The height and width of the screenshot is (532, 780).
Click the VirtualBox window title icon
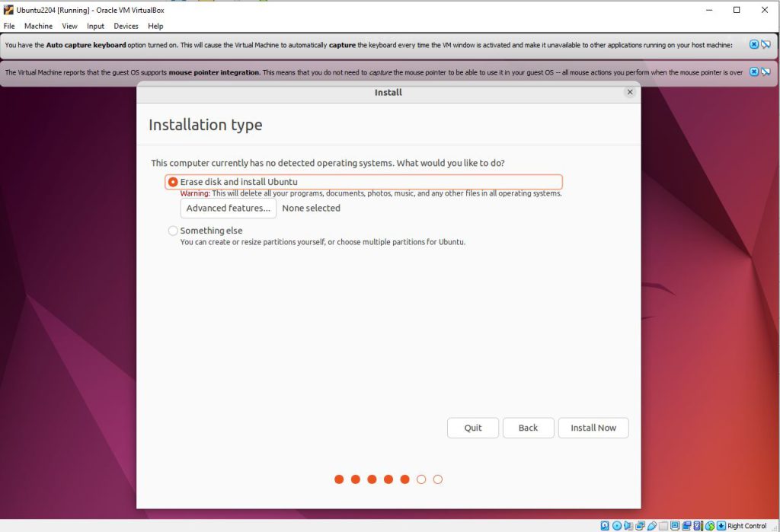(8, 9)
